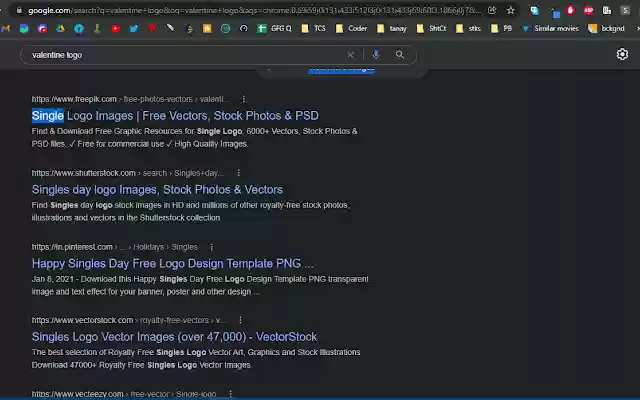The image size is (640, 400).
Task: Open the Twitter bookmark
Action: (134, 28)
